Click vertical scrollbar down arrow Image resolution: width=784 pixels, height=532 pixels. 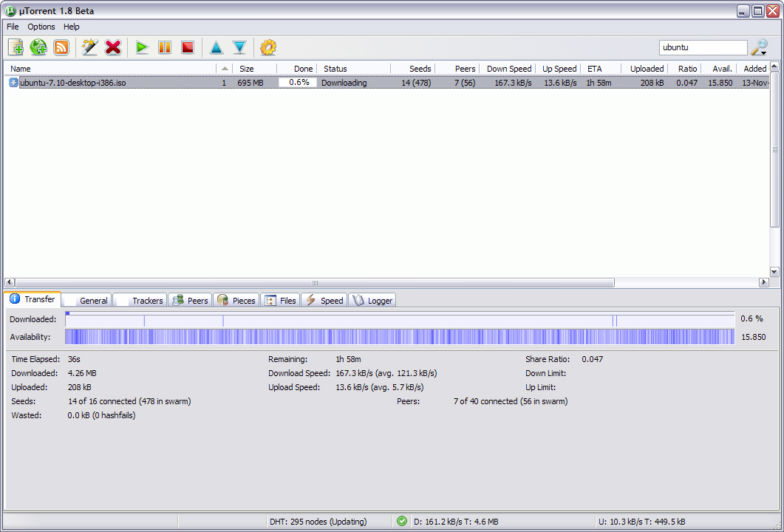click(x=774, y=272)
